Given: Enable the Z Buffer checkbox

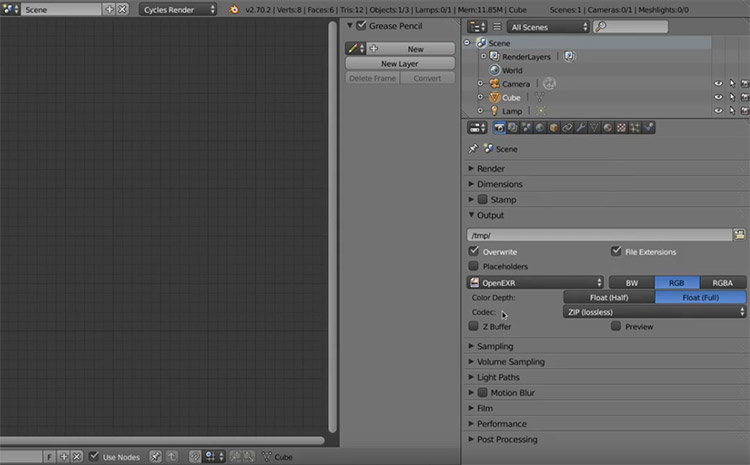Looking at the screenshot, I should [x=474, y=326].
